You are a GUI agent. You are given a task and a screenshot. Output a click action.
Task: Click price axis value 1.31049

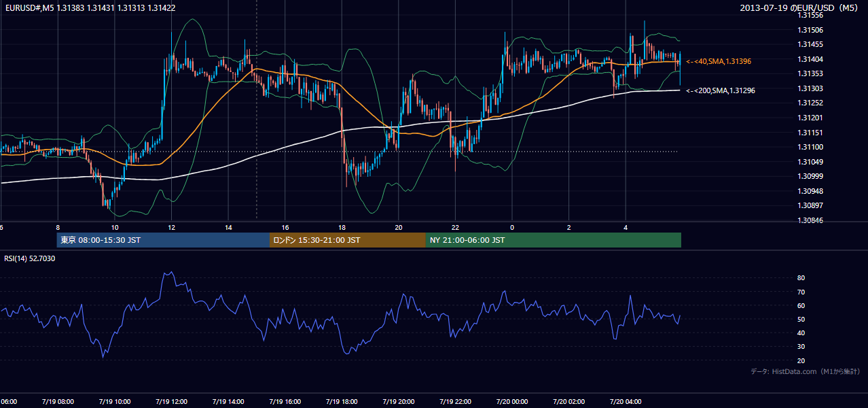coord(810,162)
